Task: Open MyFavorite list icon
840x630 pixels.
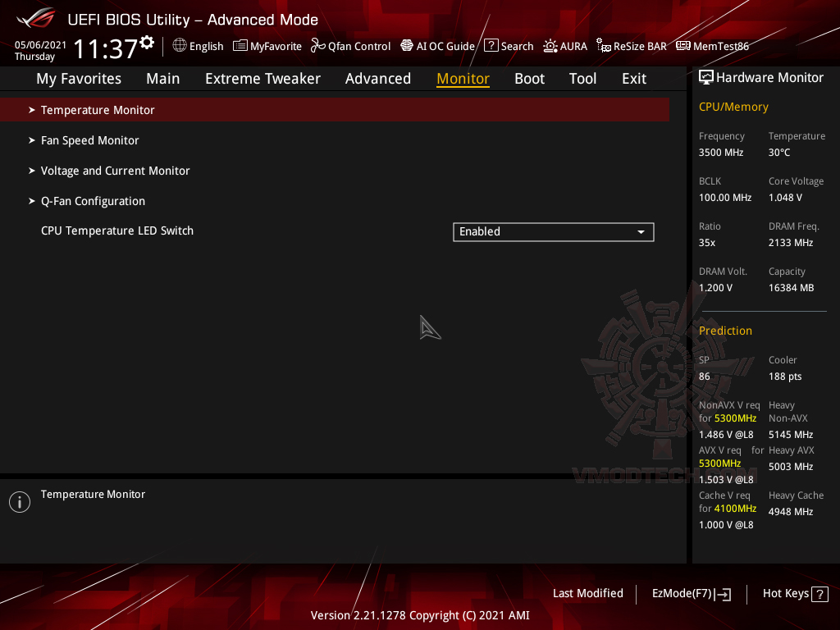Action: coord(240,46)
